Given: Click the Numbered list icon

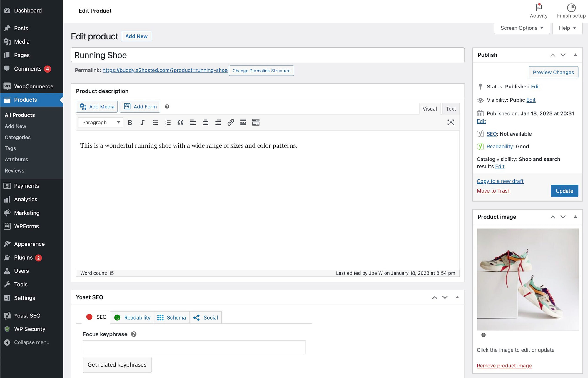Looking at the screenshot, I should point(167,122).
